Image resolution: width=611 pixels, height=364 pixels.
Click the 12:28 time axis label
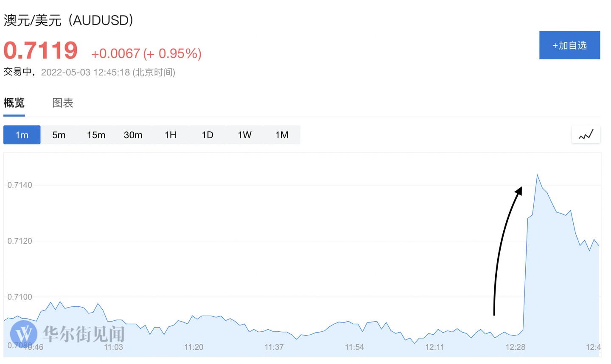tap(515, 347)
